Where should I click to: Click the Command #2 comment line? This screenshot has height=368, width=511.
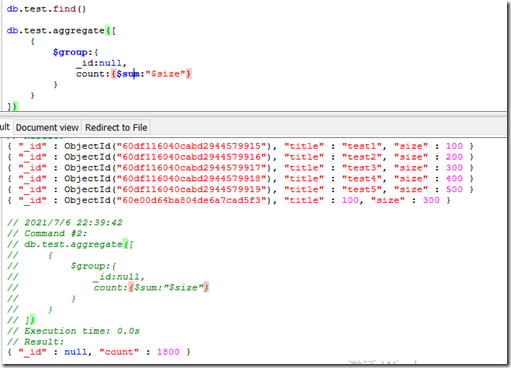point(47,233)
